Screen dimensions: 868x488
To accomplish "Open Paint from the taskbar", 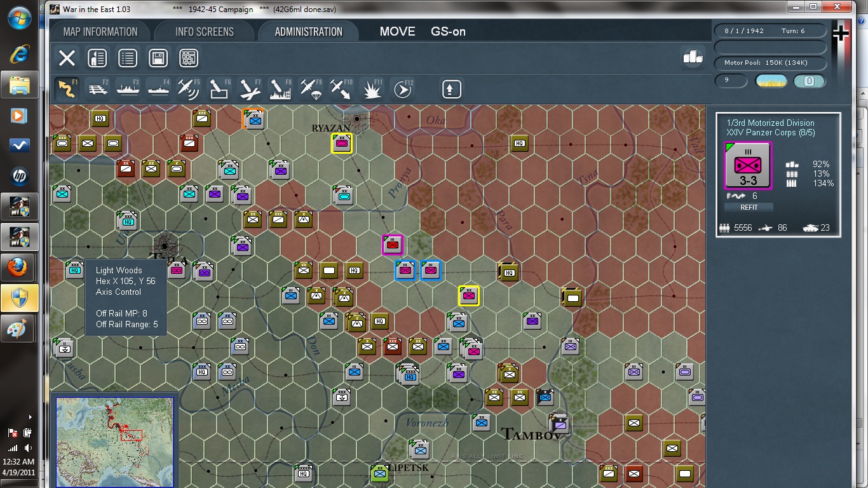I will click(19, 329).
